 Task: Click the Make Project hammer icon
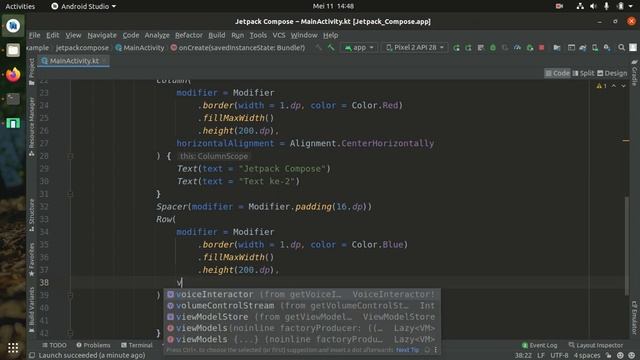pos(331,48)
